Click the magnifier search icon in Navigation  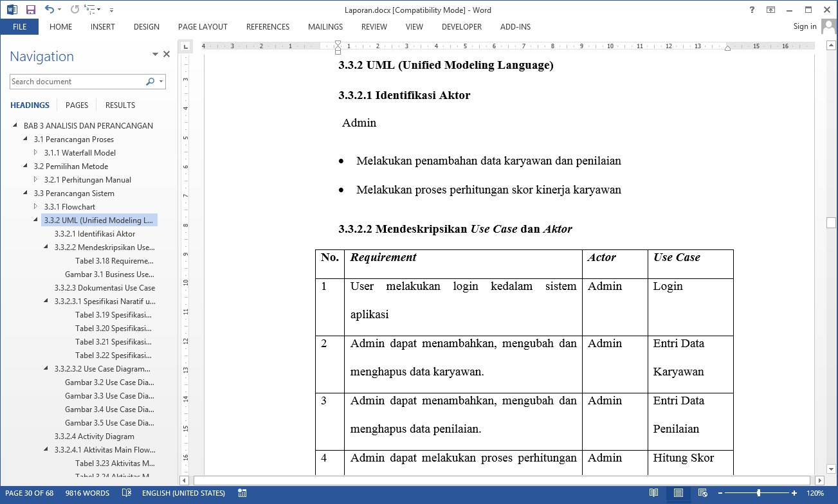click(150, 82)
